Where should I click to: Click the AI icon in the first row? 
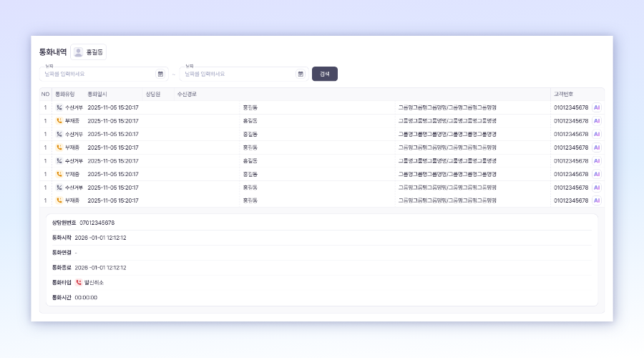597,107
